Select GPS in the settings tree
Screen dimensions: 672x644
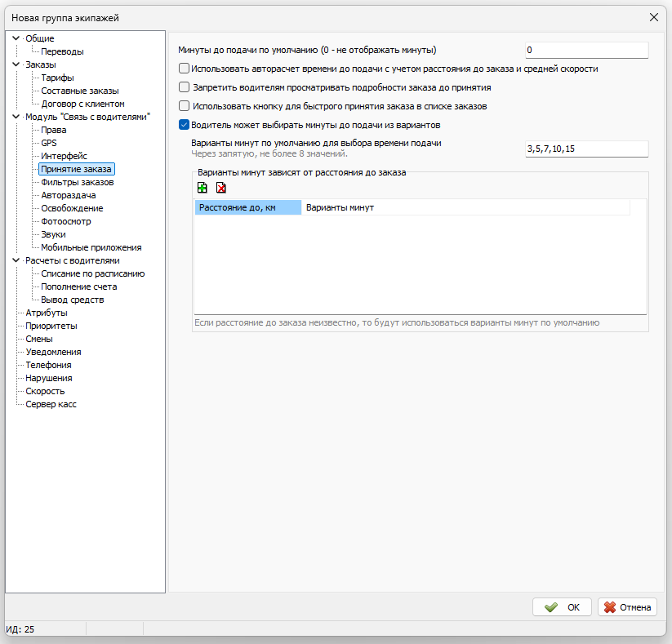click(49, 143)
